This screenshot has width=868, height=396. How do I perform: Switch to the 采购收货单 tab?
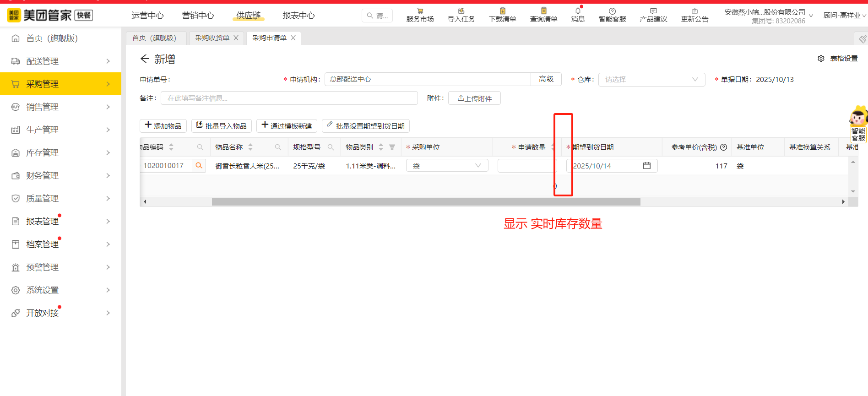(212, 38)
